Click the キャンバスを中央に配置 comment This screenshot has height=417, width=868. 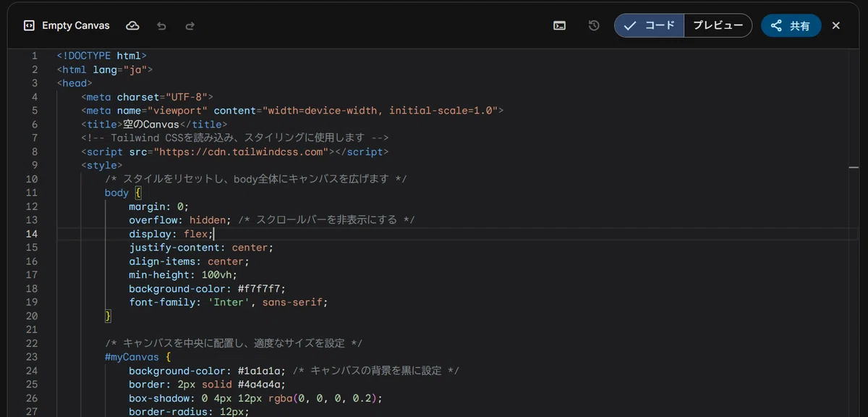pos(234,343)
